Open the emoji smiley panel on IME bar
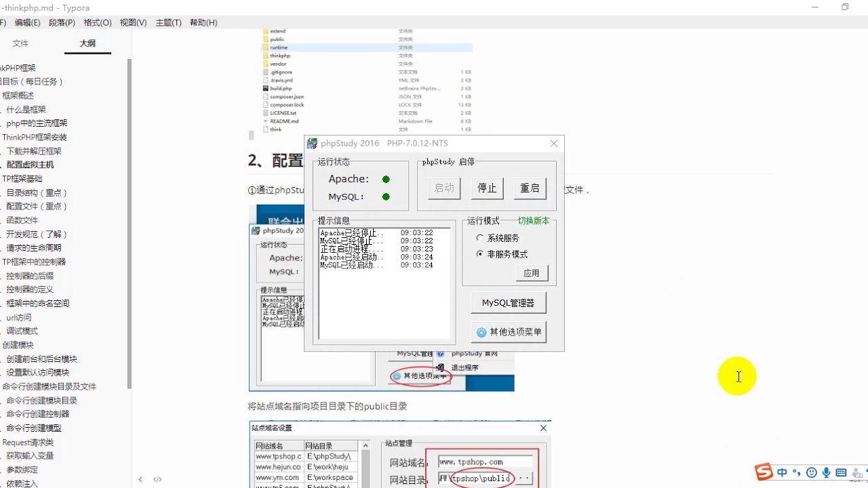868x488 pixels. coord(811,472)
